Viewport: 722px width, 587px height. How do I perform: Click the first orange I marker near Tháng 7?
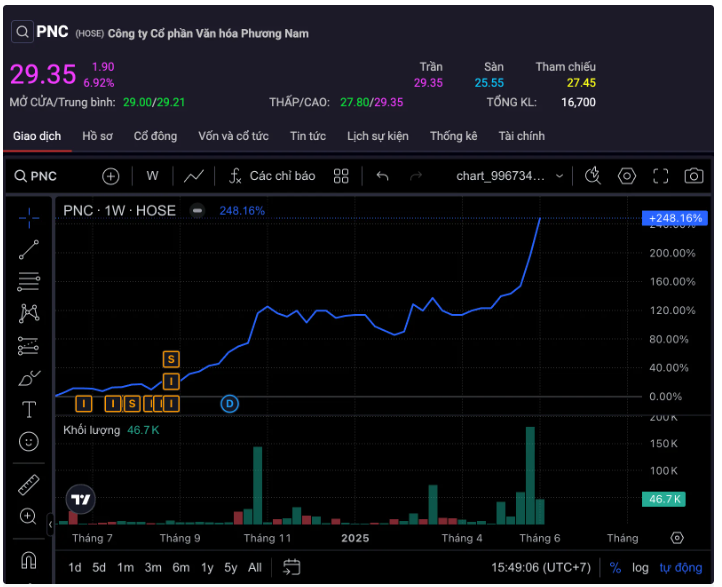pos(84,404)
